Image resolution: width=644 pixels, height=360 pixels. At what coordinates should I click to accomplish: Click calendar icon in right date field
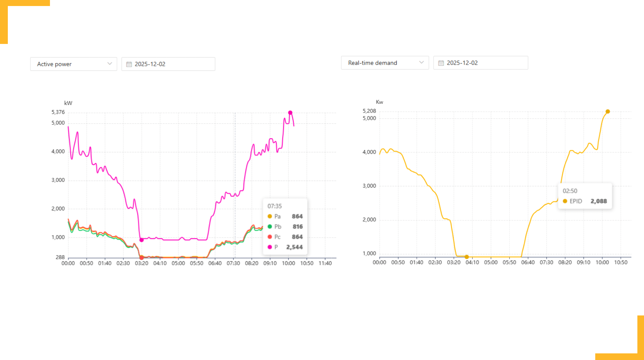point(441,63)
